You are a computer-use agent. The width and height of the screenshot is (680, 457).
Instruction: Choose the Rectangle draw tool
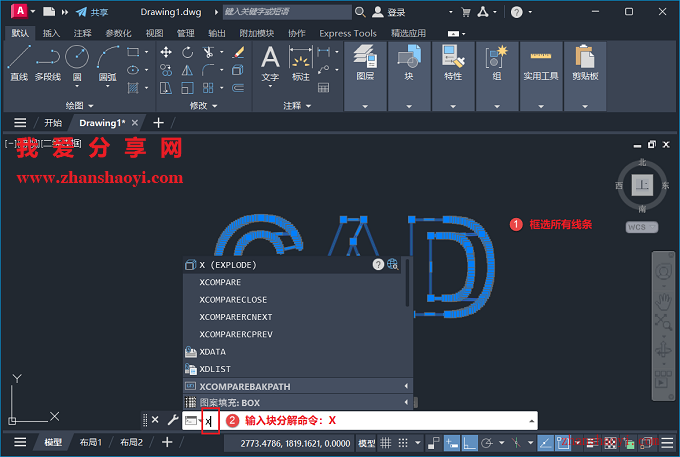pos(133,52)
